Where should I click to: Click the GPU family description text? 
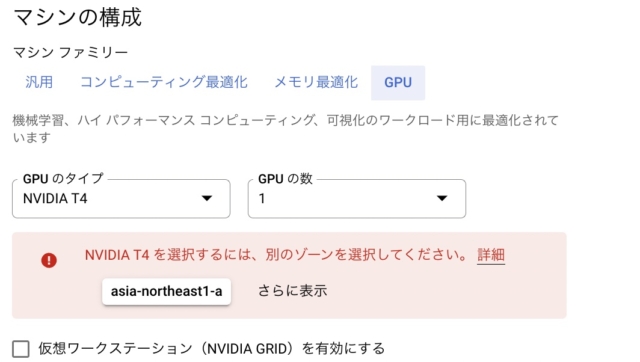coord(285,129)
